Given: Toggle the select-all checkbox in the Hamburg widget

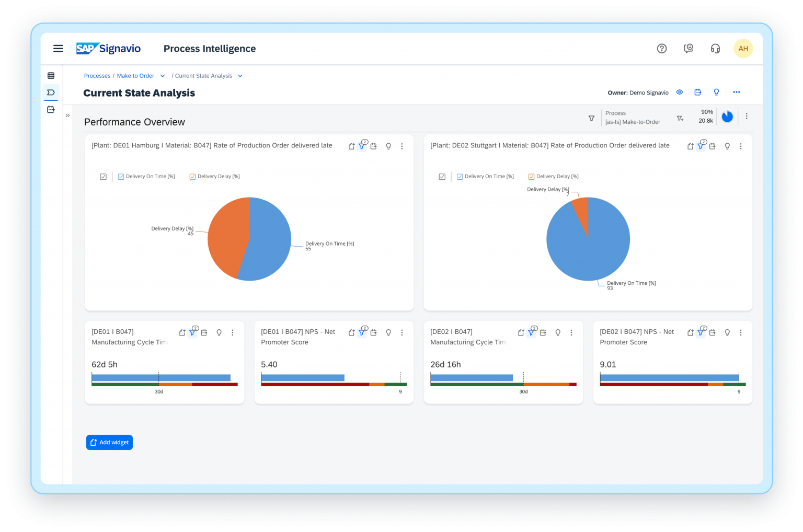Looking at the screenshot, I should 103,177.
